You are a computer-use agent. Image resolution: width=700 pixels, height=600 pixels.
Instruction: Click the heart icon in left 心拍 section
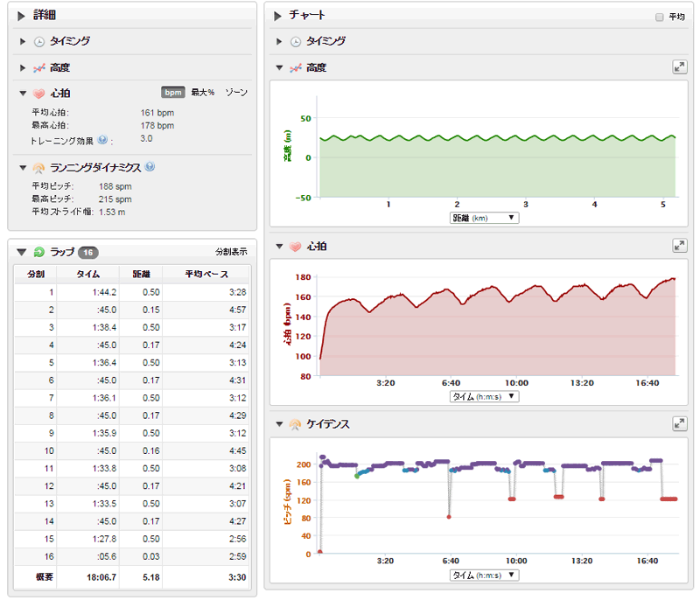(x=39, y=93)
